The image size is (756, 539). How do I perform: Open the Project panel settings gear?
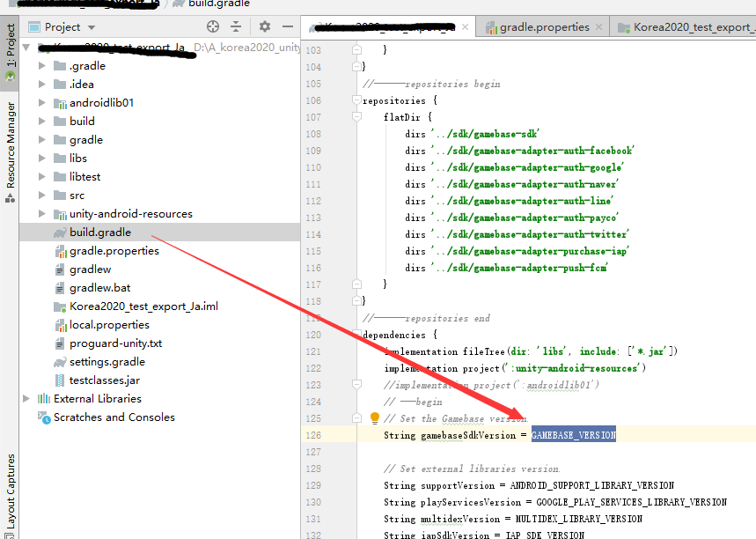click(263, 26)
